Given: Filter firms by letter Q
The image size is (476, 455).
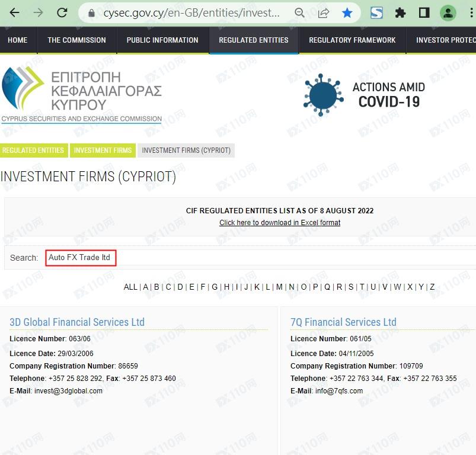Looking at the screenshot, I should 327,287.
